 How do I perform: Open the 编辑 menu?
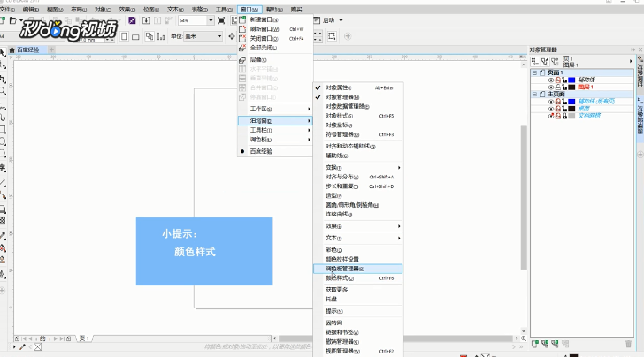click(31, 10)
